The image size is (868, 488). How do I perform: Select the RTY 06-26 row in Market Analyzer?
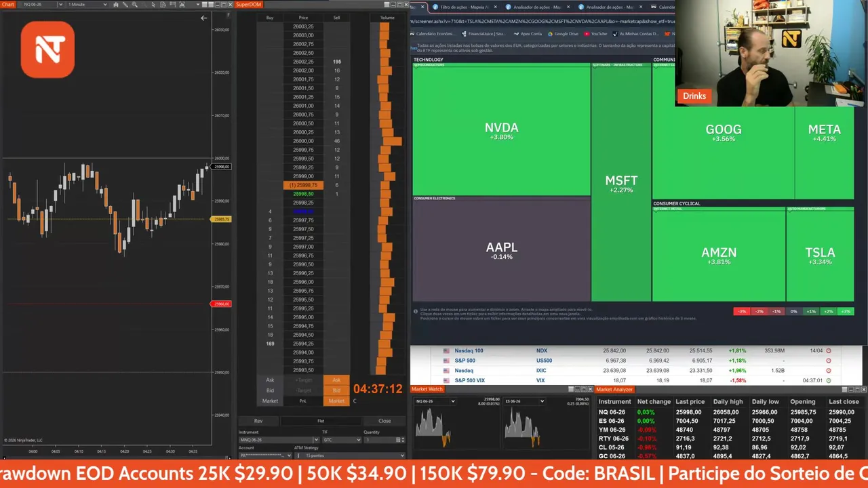(731, 439)
